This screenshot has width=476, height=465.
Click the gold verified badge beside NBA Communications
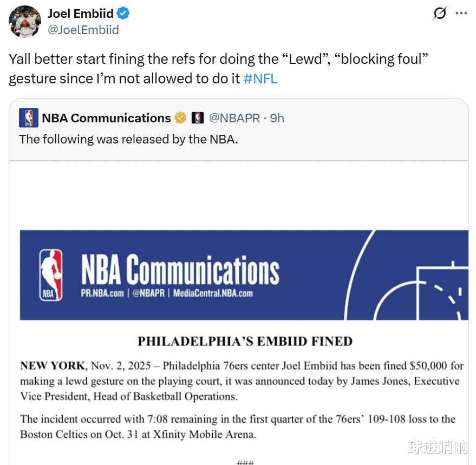pos(180,118)
